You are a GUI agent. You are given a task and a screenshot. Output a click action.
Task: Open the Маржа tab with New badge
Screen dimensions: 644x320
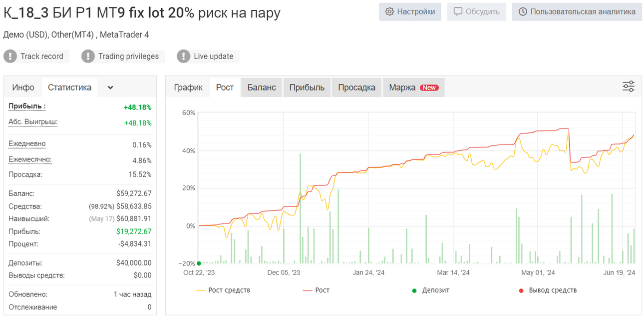coord(413,87)
